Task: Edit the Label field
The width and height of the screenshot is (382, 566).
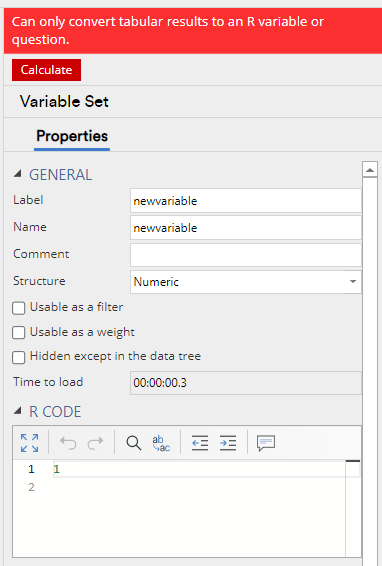Action: tap(246, 201)
